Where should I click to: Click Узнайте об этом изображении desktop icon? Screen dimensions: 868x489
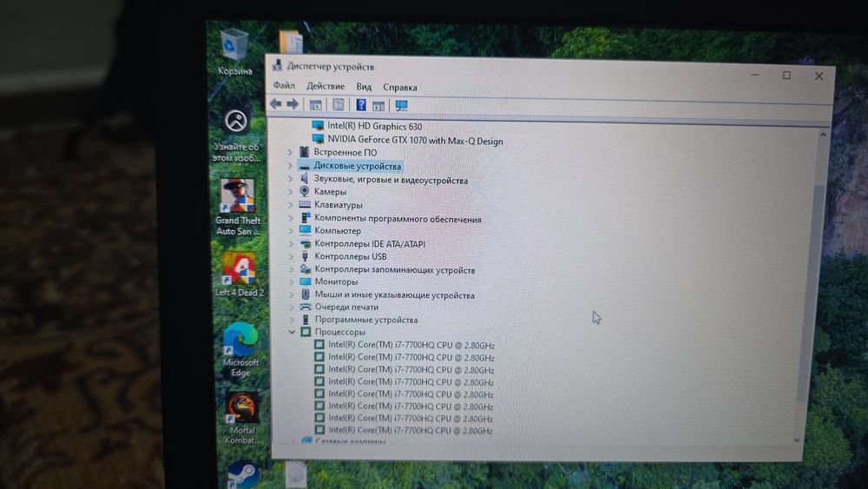pyautogui.click(x=236, y=136)
